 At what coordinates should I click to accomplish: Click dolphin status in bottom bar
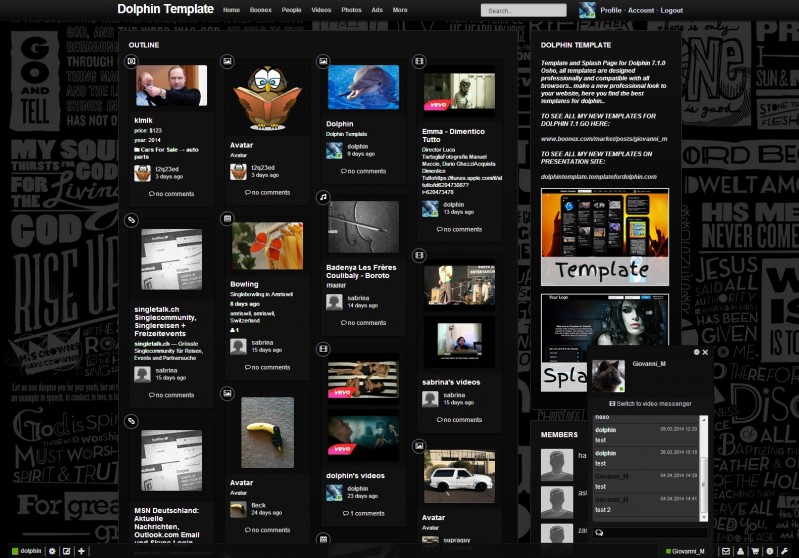[26, 551]
